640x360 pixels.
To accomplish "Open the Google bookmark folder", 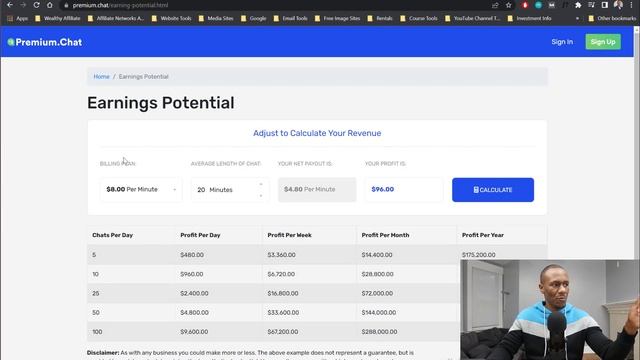I will pos(253,18).
